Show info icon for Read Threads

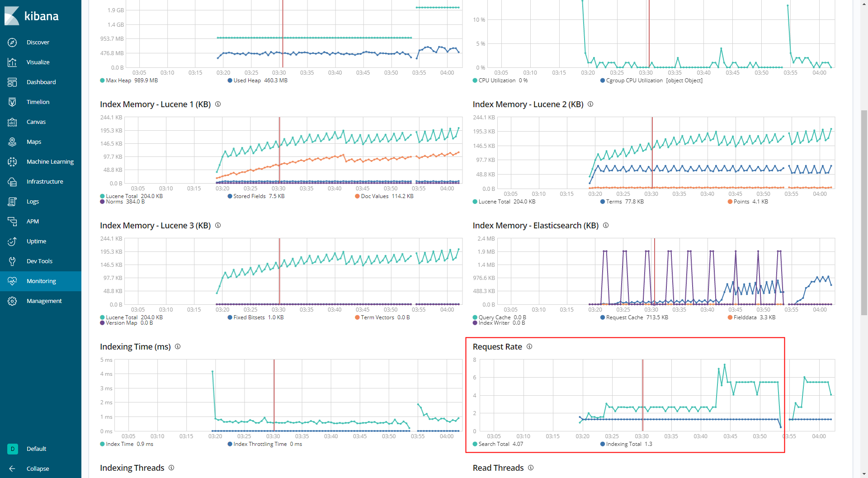coord(531,468)
